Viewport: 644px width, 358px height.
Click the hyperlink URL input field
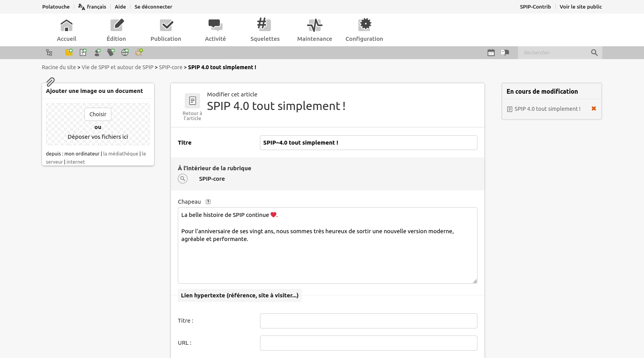coord(369,343)
